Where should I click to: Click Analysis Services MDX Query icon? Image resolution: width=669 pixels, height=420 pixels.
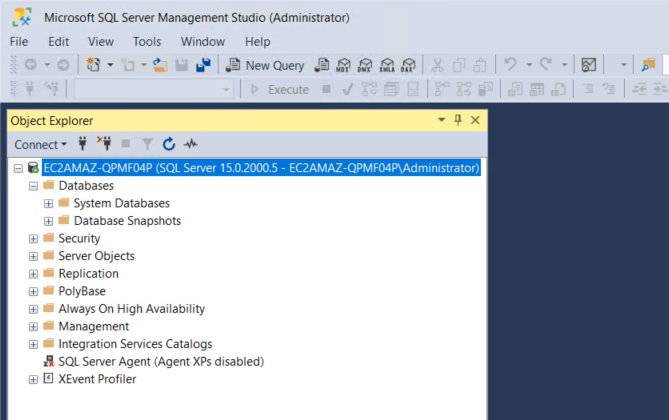click(343, 65)
